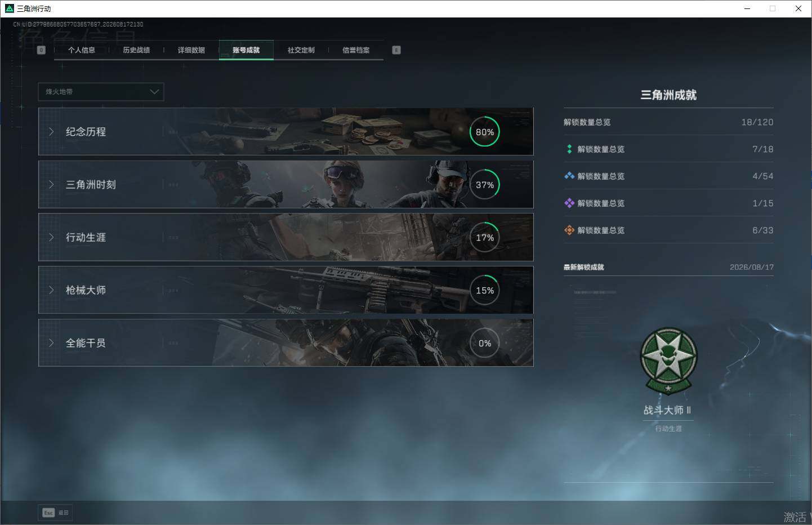Click the 7/18 green tier count
This screenshot has width=812, height=525.
762,149
